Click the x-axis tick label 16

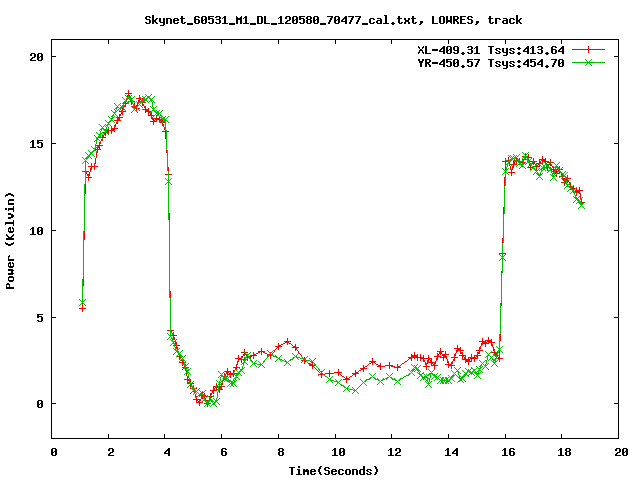pos(508,452)
